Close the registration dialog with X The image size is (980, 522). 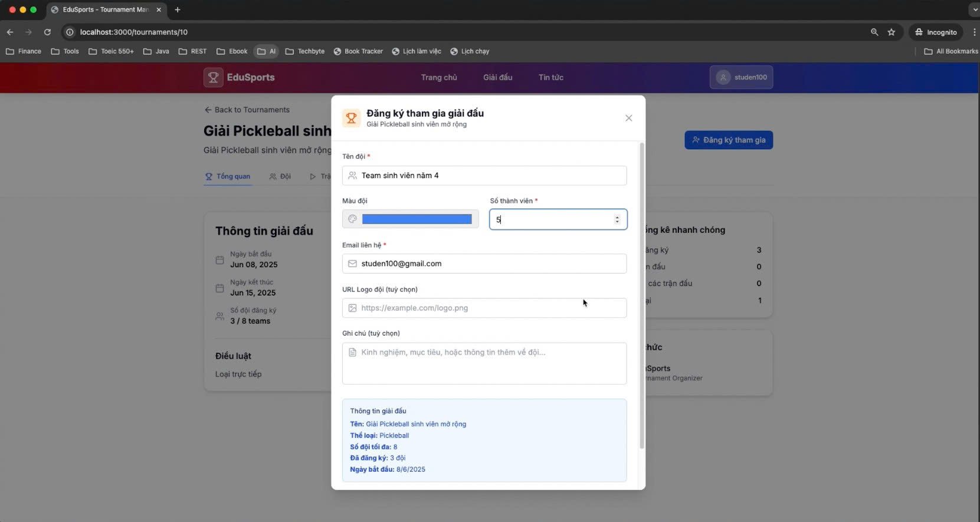tap(628, 118)
